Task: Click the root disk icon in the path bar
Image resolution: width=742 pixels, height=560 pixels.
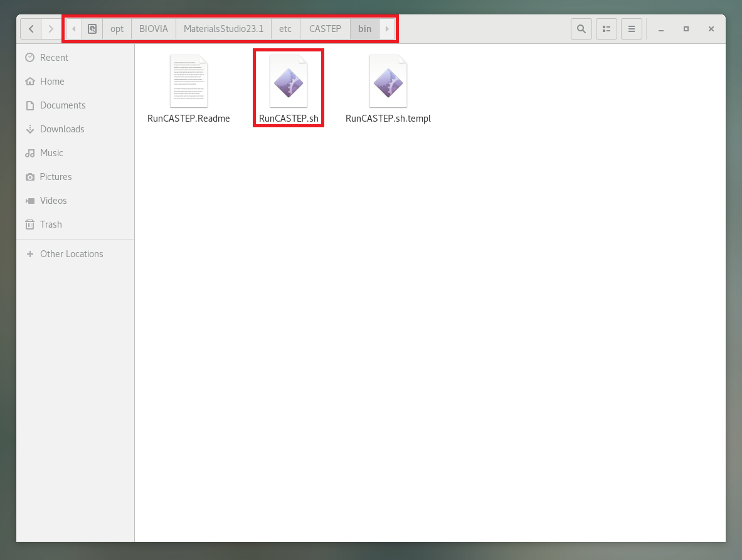Action: (92, 29)
